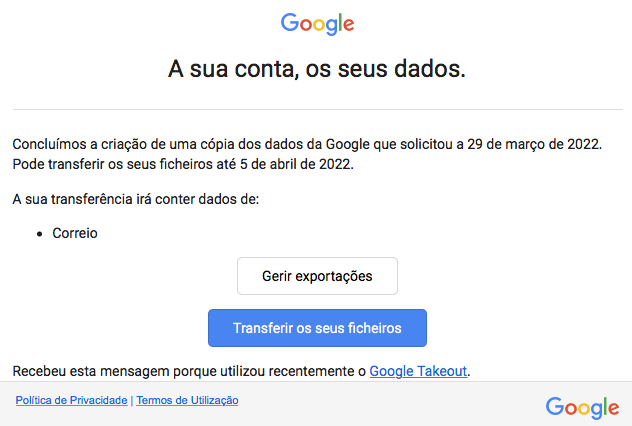Click the Correio list item
Screen dimensions: 632x426
[x=75, y=233]
